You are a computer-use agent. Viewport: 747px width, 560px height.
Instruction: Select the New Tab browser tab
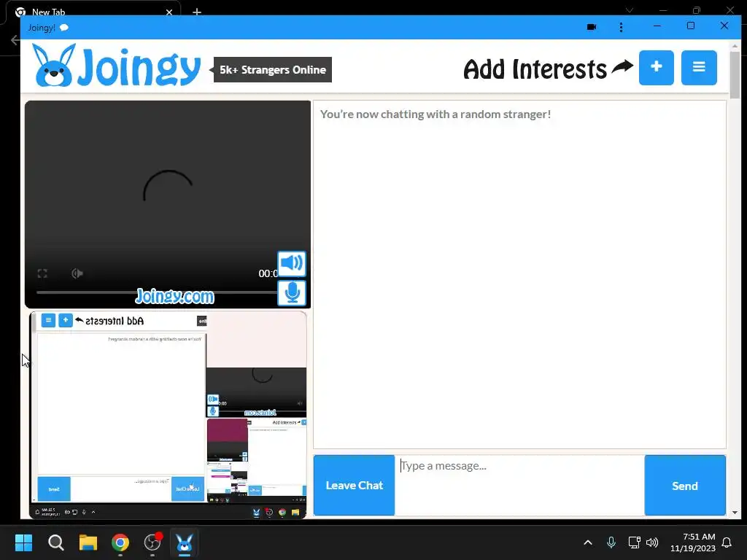click(93, 12)
